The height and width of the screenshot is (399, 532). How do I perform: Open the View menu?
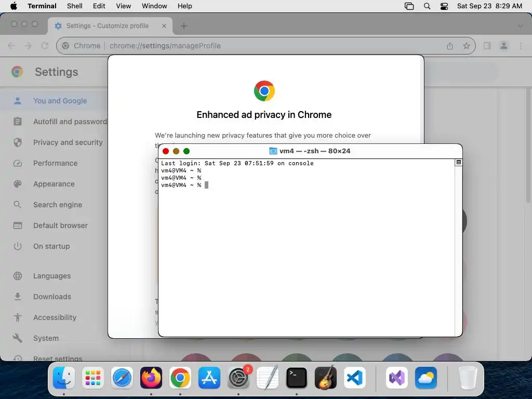click(124, 6)
